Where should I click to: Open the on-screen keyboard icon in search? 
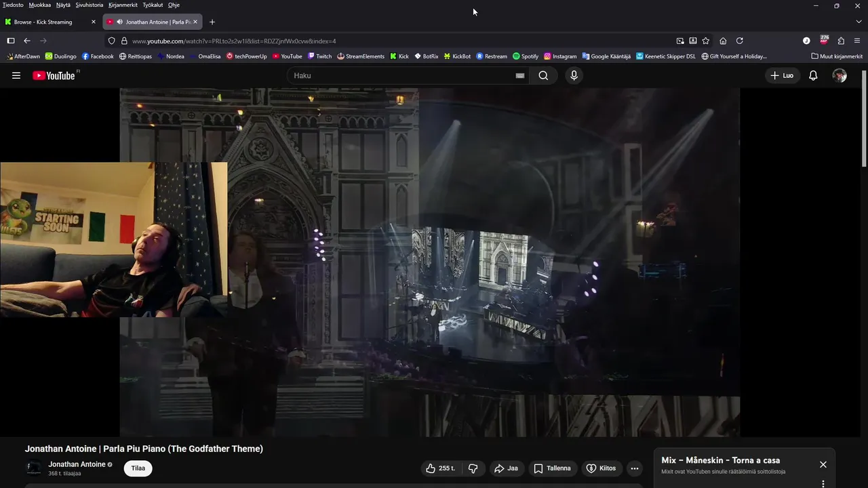point(520,75)
